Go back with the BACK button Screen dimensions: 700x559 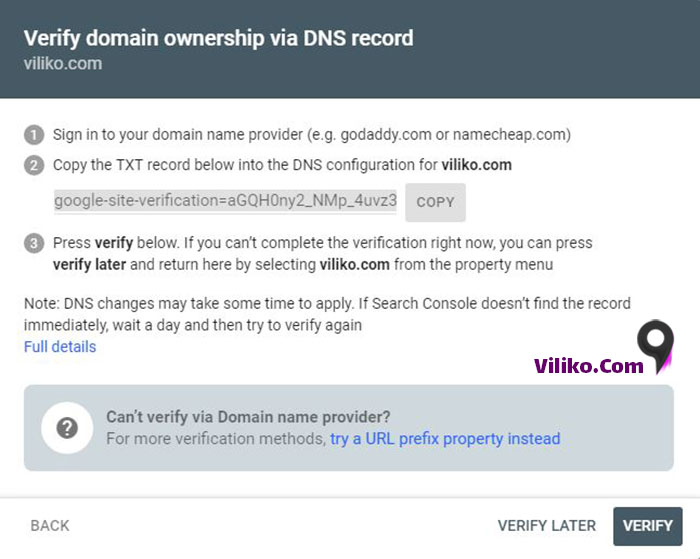pyautogui.click(x=50, y=526)
